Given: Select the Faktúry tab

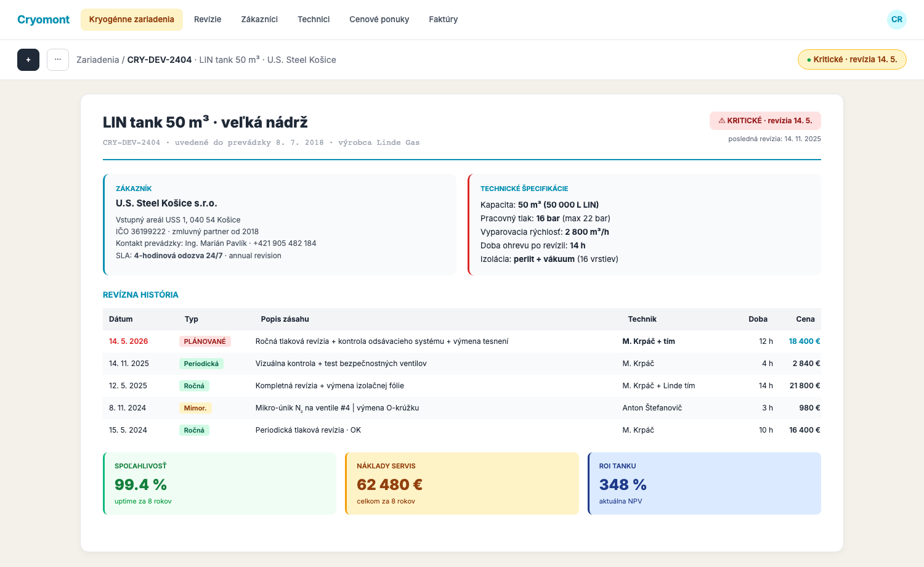Looking at the screenshot, I should click(444, 20).
